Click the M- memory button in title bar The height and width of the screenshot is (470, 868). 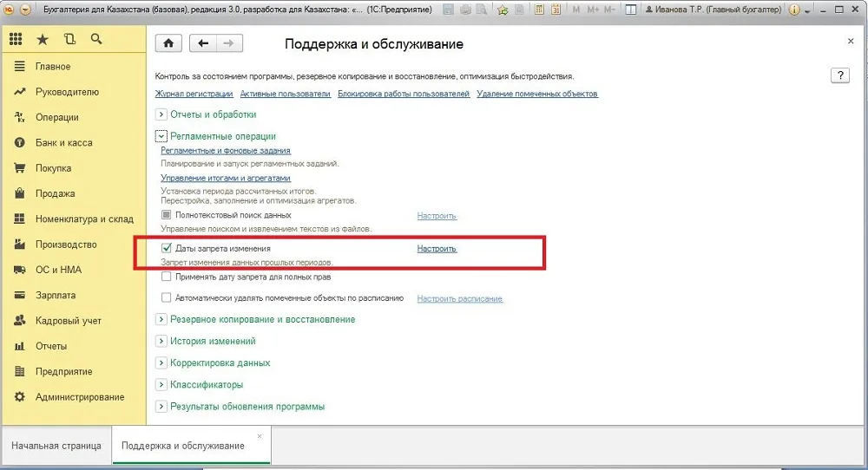609,10
